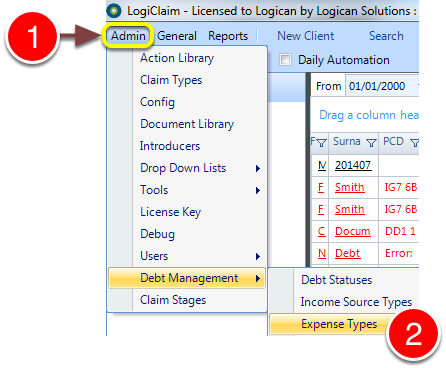The width and height of the screenshot is (446, 368).
Task: Expand the Users submenu
Action: [x=187, y=256]
